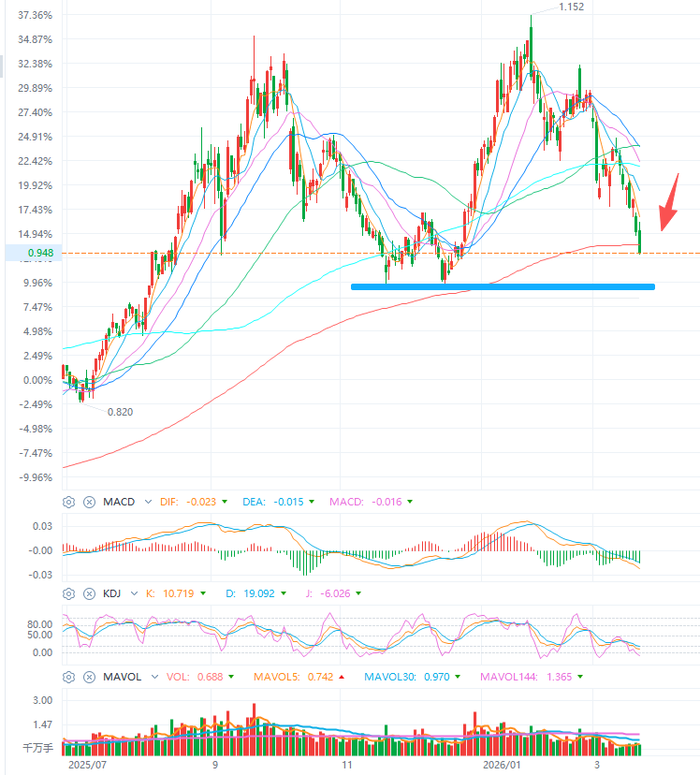Open MAVOL indicator settings gear
The image size is (700, 775).
[68, 677]
